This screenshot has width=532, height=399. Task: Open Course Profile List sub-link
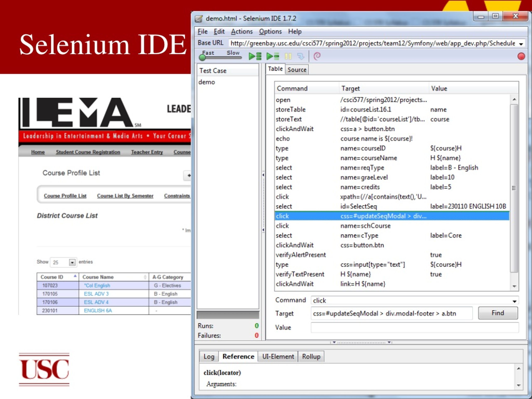(65, 196)
